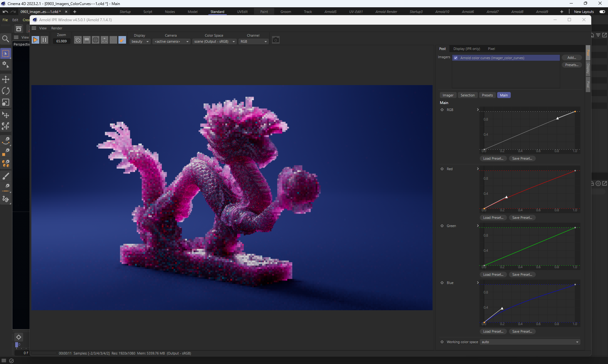Click the camera snapshot icon

click(276, 40)
